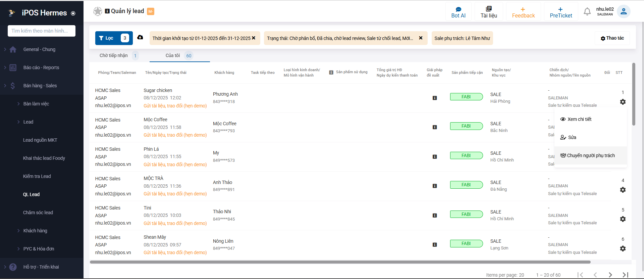This screenshot has width=644, height=279.
Task: Click Items per page: 20 selector
Action: point(505,275)
